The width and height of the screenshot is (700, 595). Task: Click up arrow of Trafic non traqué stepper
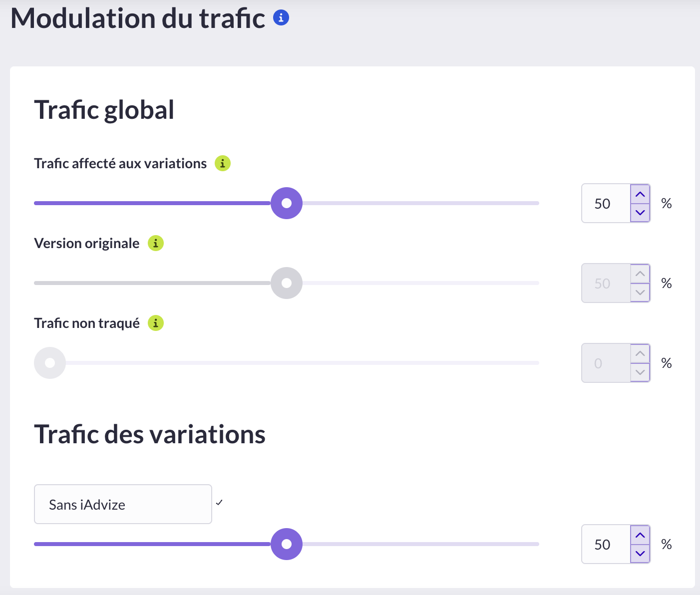(x=640, y=354)
